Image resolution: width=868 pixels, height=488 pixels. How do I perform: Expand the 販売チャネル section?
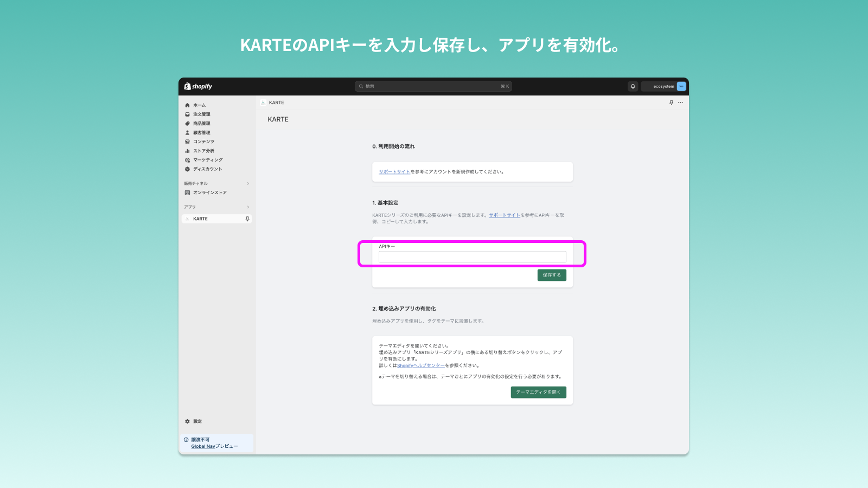248,183
